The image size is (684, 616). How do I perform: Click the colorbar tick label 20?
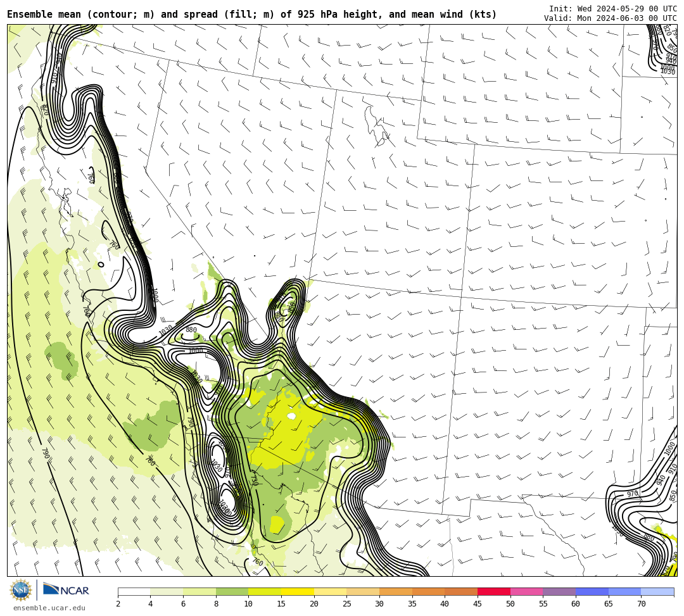[x=313, y=604]
